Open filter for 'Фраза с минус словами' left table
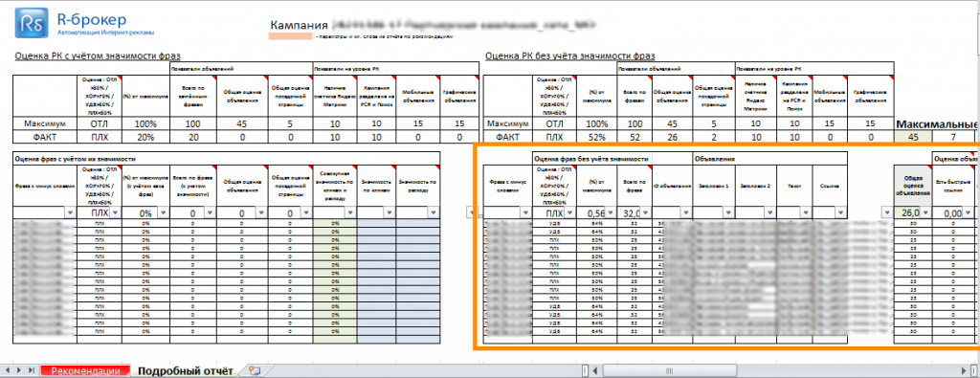 click(70, 213)
